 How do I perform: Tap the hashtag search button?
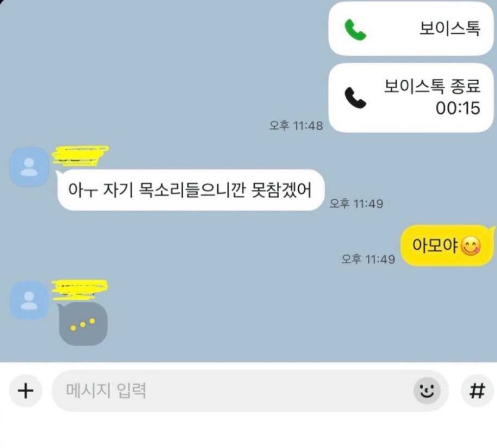[x=477, y=390]
